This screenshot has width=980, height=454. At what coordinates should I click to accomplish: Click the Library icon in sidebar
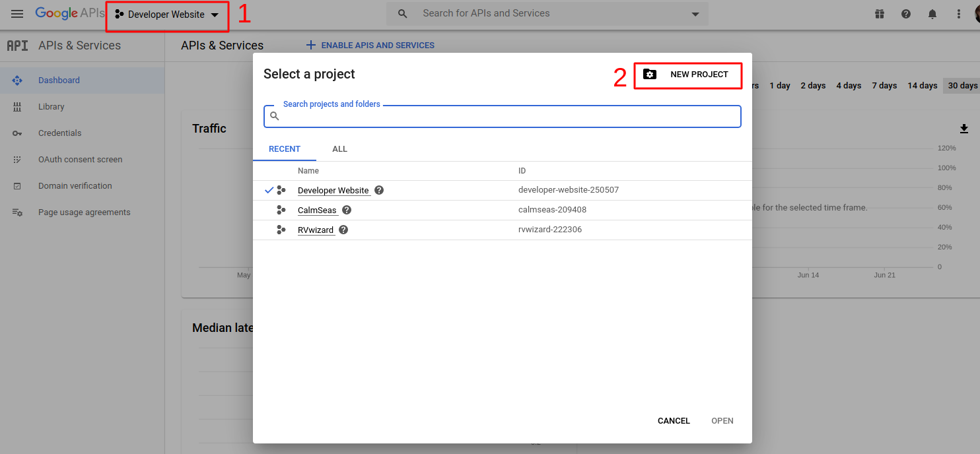click(x=17, y=107)
